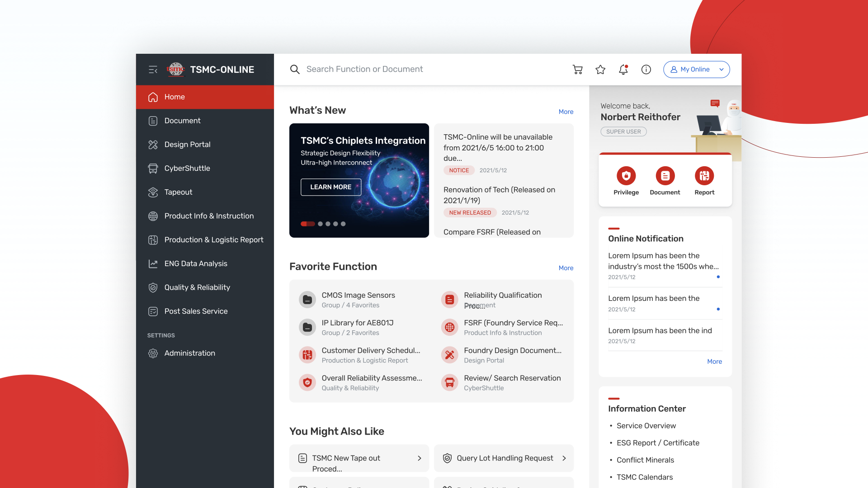868x488 pixels.
Task: Open Product Info & Instruction
Action: coord(205,216)
